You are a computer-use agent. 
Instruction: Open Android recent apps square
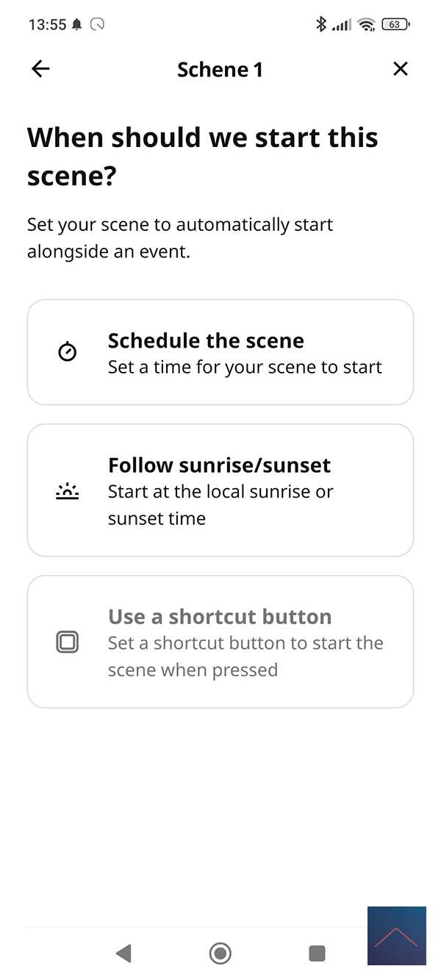(x=317, y=954)
